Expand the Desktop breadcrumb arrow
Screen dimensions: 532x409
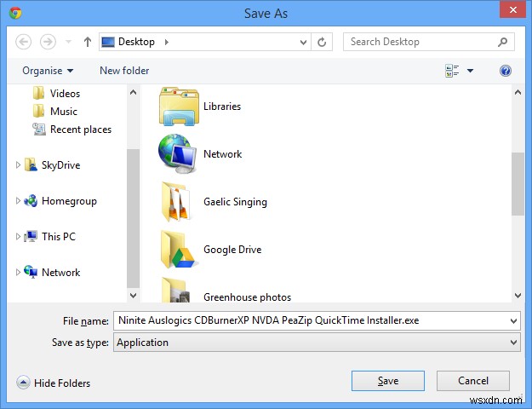[167, 42]
